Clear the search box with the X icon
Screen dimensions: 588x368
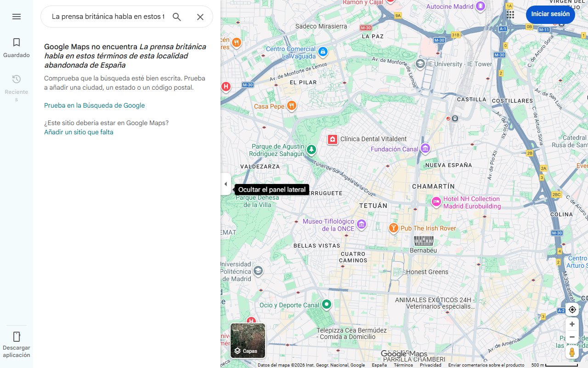point(200,17)
